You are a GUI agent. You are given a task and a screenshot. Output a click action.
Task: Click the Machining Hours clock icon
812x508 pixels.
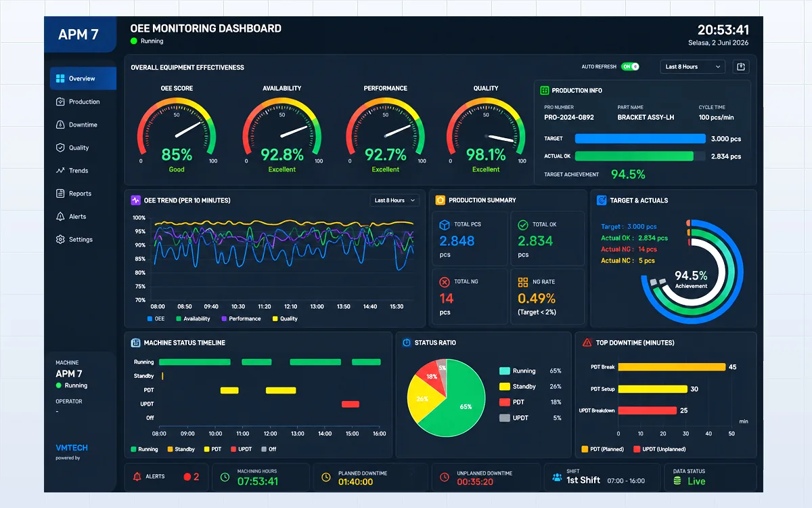(225, 478)
